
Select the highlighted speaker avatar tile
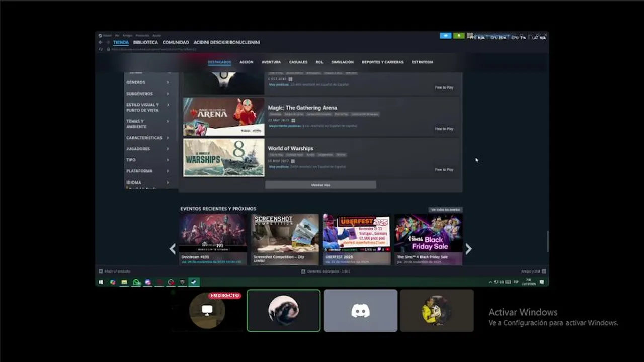click(x=284, y=310)
